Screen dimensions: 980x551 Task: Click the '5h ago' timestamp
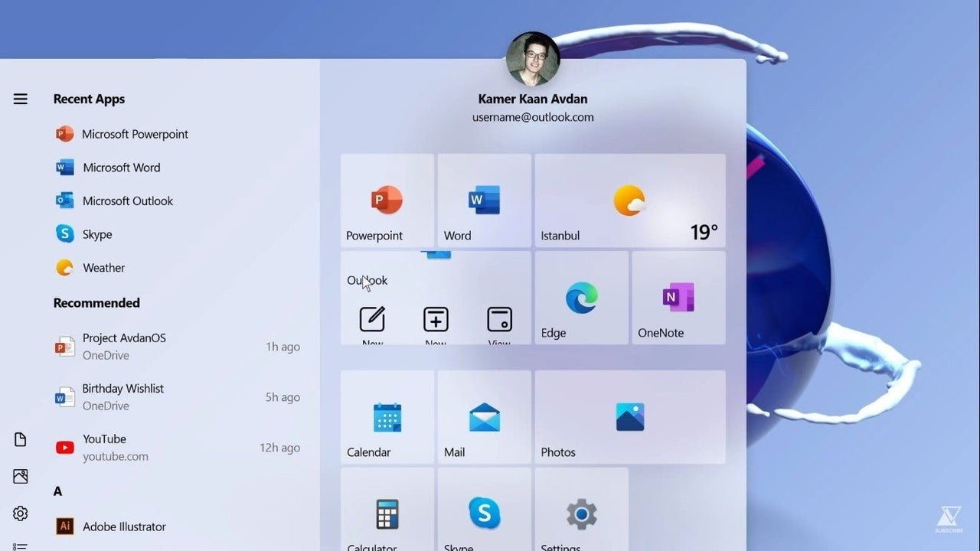point(283,397)
